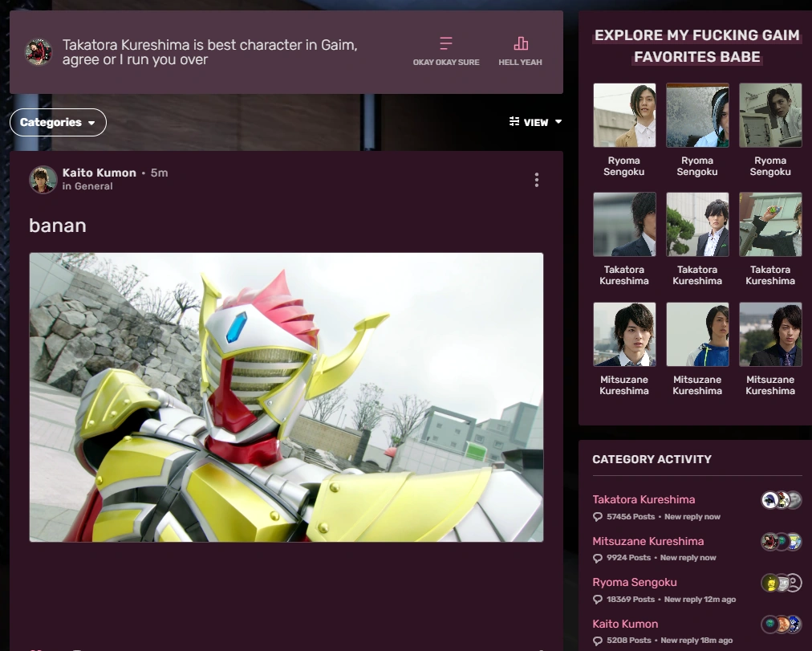
Task: Click the first Ryoma Sengoku favorites thumbnail
Action: tap(624, 115)
